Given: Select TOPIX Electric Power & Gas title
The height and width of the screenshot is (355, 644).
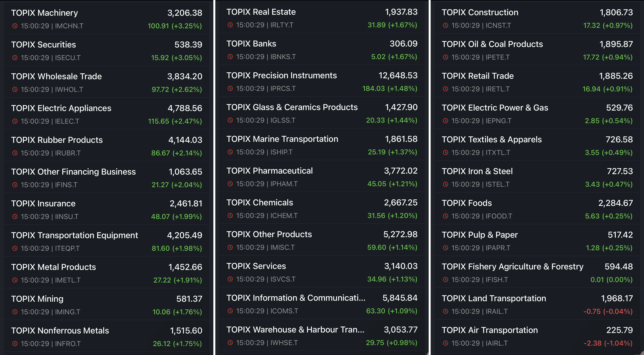Looking at the screenshot, I should (495, 108).
